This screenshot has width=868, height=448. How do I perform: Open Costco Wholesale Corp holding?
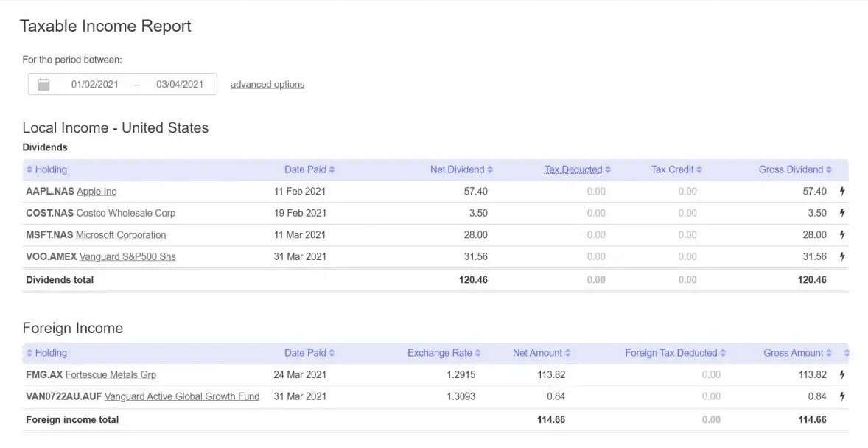pyautogui.click(x=126, y=213)
